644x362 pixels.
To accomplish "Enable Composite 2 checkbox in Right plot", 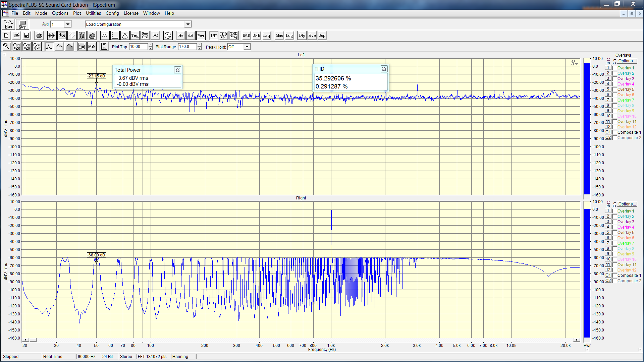I will 614,281.
